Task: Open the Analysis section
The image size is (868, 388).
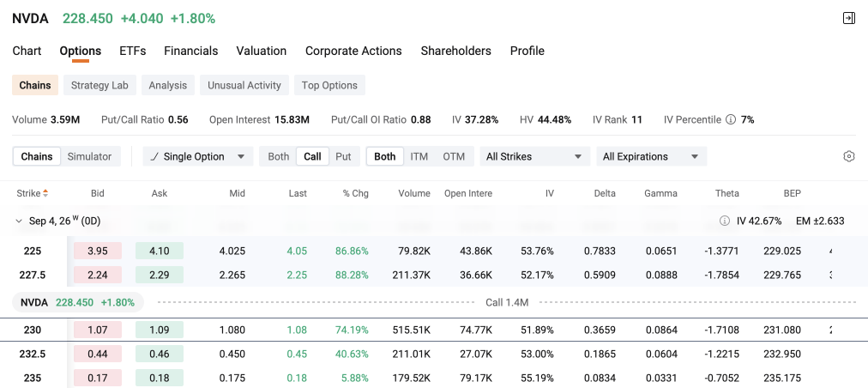Action: click(168, 85)
